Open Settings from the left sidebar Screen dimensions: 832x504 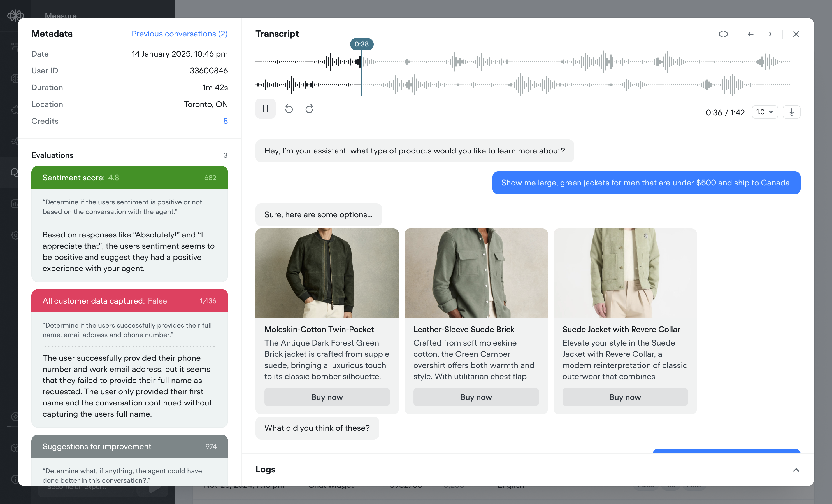click(x=15, y=235)
